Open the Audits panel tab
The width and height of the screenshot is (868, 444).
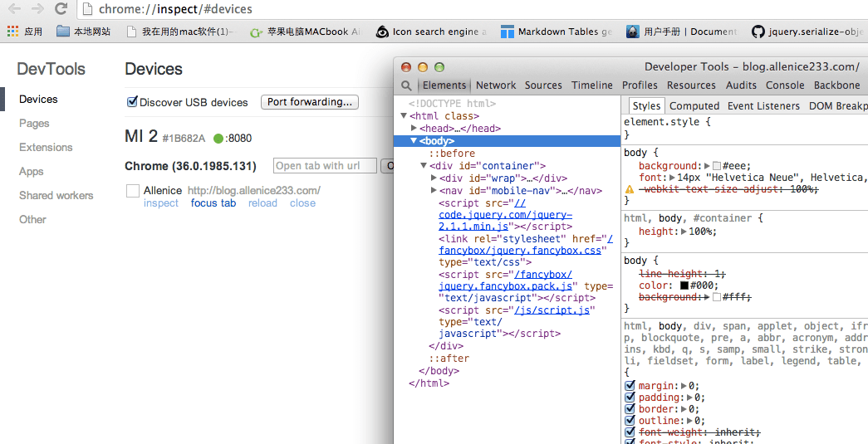(741, 85)
